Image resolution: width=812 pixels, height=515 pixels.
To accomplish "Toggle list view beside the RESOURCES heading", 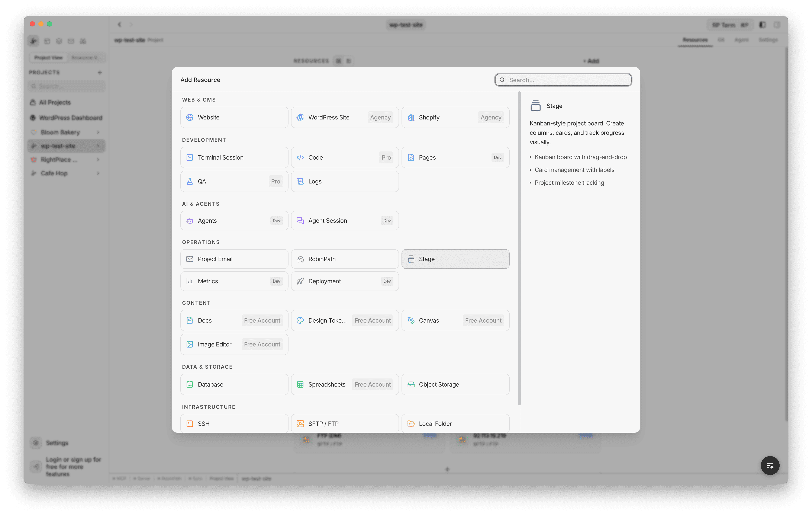I will pos(339,61).
